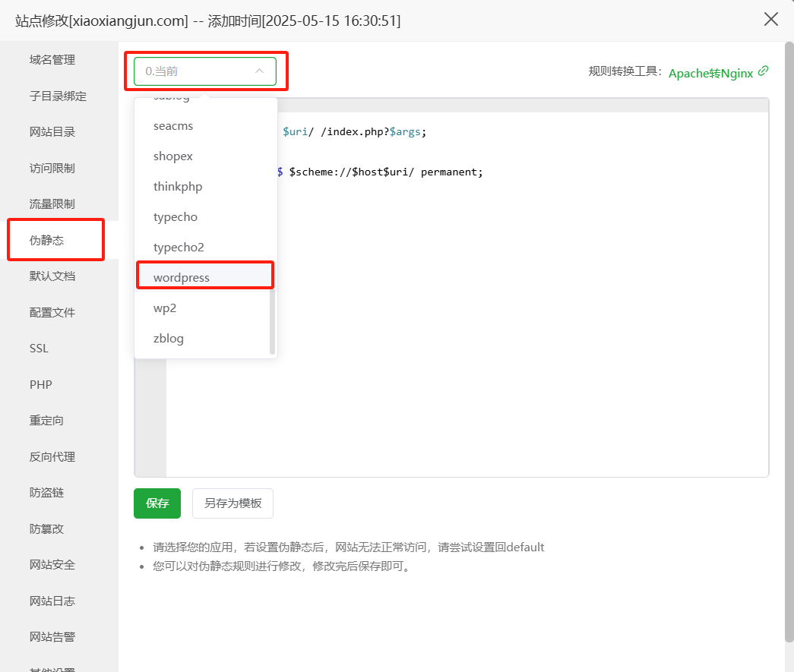Close the site modification dialog
The width and height of the screenshot is (794, 672).
(771, 20)
